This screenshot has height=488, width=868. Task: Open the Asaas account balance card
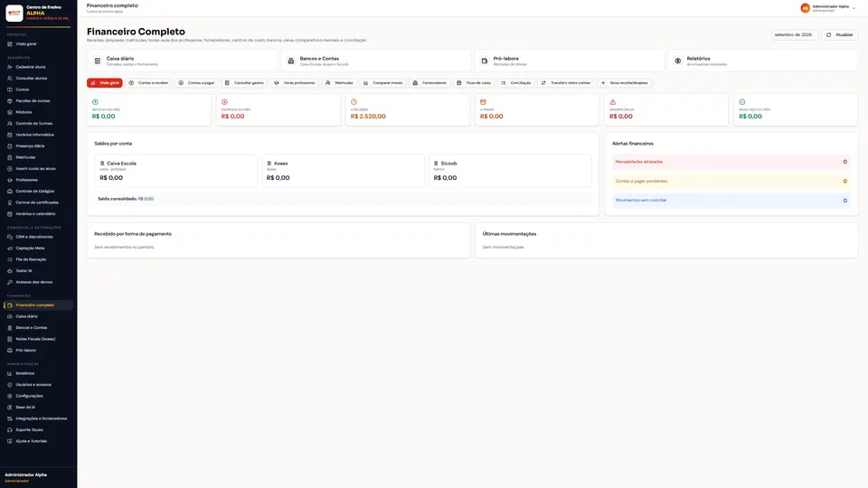point(343,171)
